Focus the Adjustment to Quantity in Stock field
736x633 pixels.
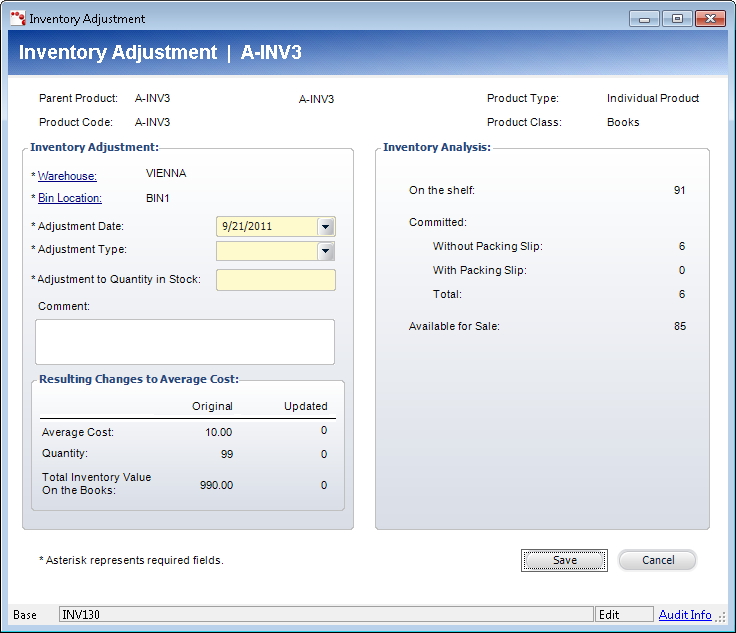(276, 280)
